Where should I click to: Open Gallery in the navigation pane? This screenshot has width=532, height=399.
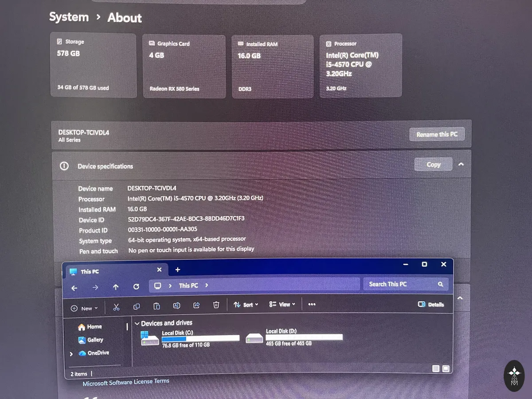(x=90, y=340)
